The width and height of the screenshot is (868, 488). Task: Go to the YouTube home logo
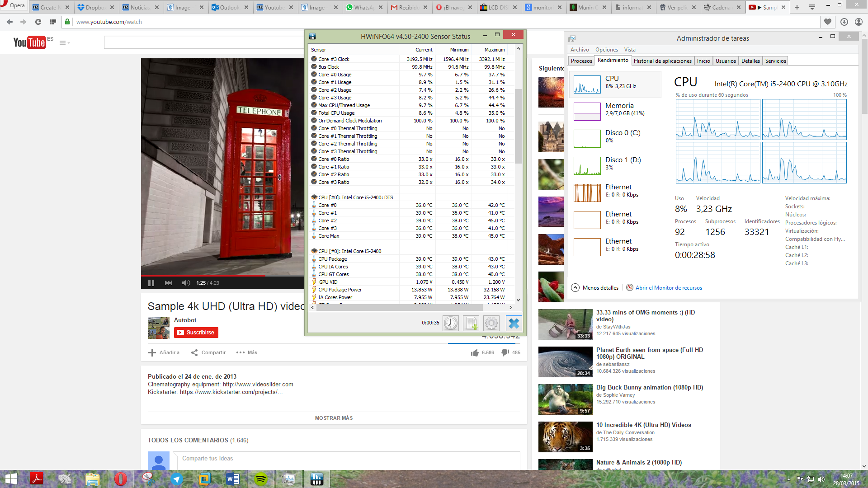[30, 42]
